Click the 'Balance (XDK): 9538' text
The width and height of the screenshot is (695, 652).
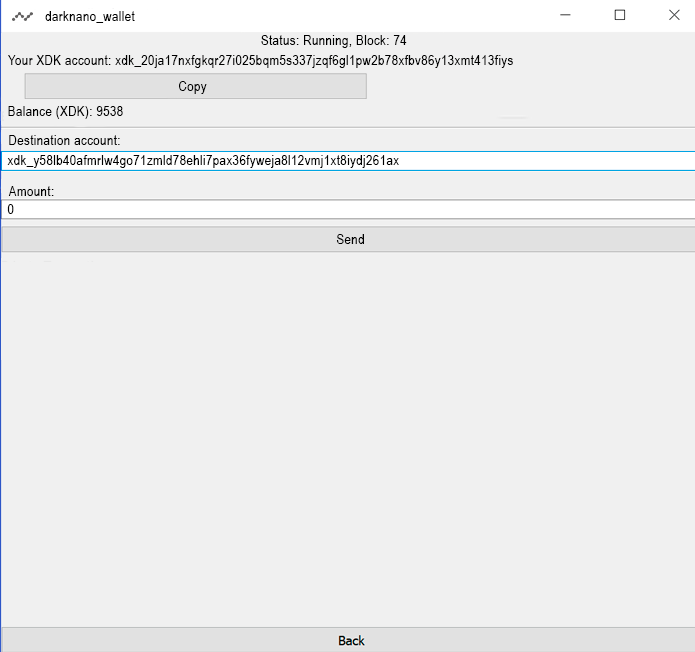point(66,111)
